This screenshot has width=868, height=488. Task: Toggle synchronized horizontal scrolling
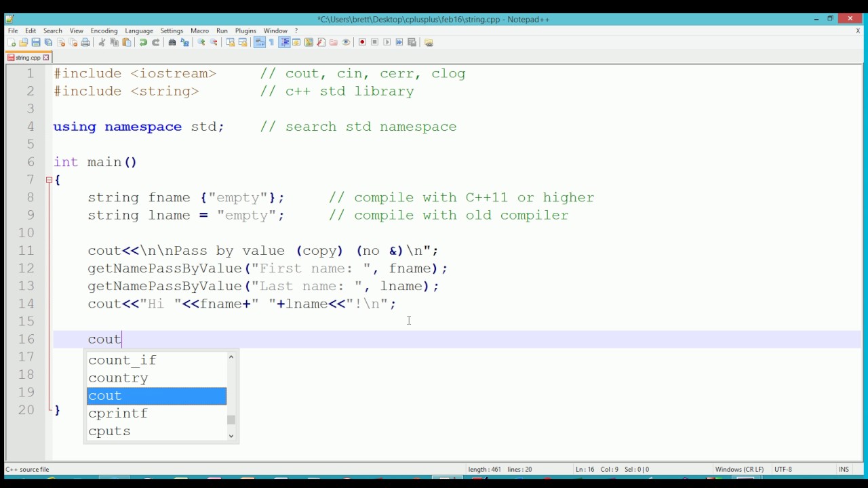(x=243, y=42)
